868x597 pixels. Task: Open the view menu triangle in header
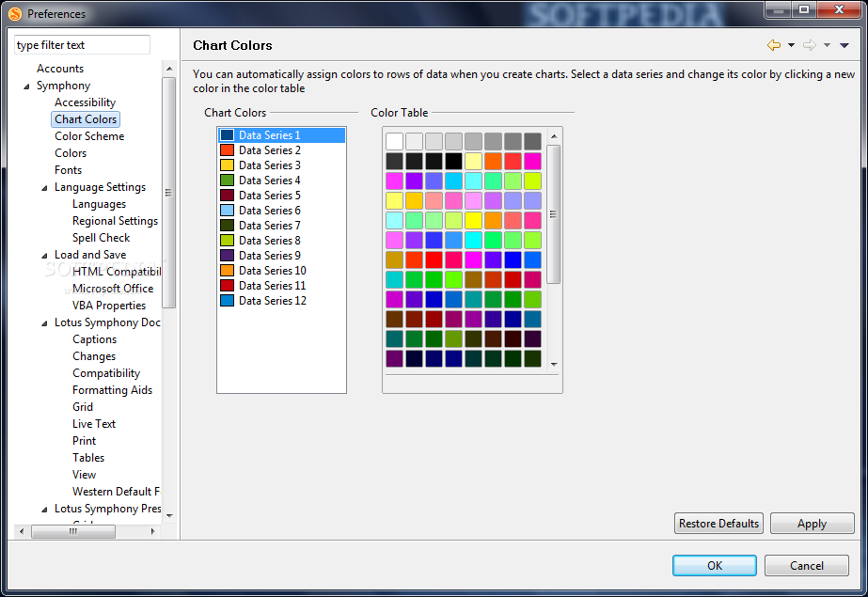pyautogui.click(x=844, y=45)
